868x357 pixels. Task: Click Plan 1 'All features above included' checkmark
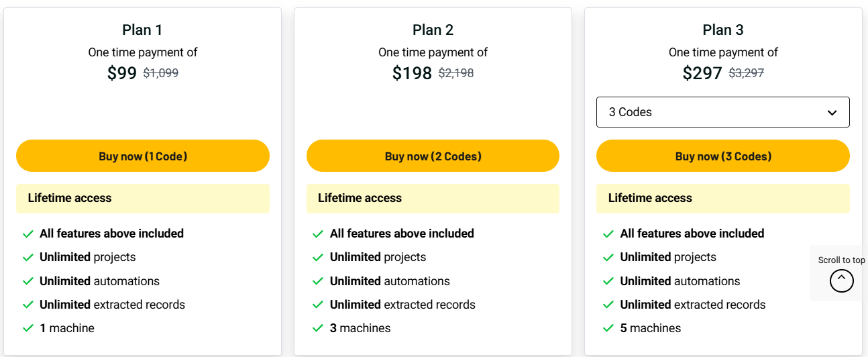point(28,234)
